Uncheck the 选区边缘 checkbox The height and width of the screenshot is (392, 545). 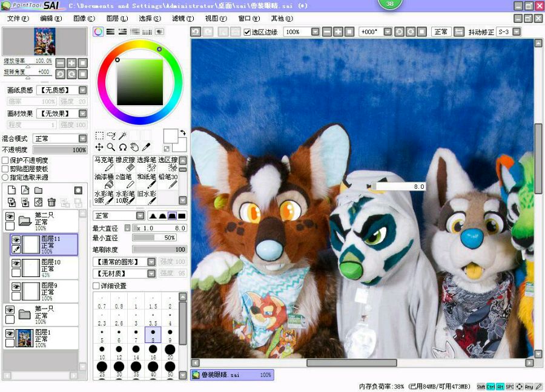pyautogui.click(x=247, y=32)
